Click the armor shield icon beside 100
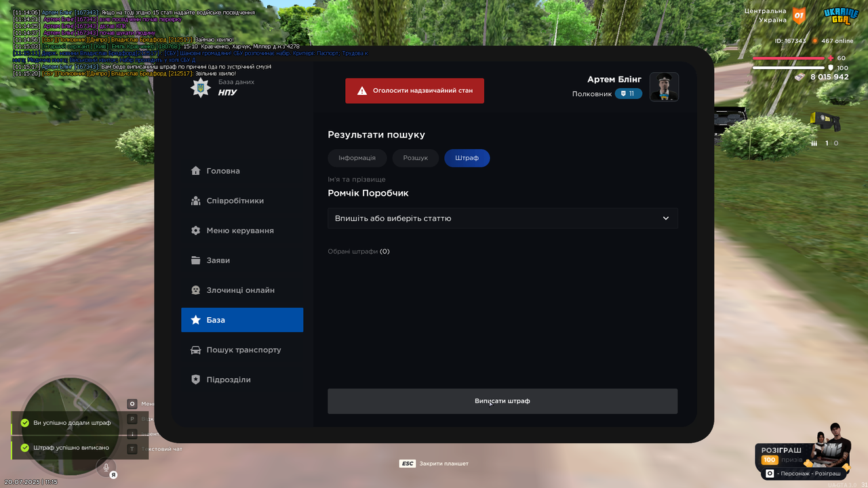 pyautogui.click(x=831, y=68)
